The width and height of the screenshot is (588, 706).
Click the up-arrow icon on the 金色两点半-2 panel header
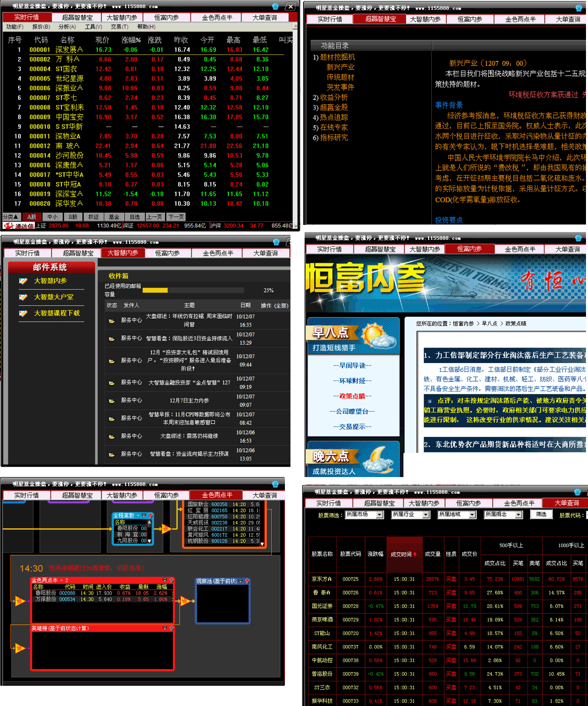171,580
